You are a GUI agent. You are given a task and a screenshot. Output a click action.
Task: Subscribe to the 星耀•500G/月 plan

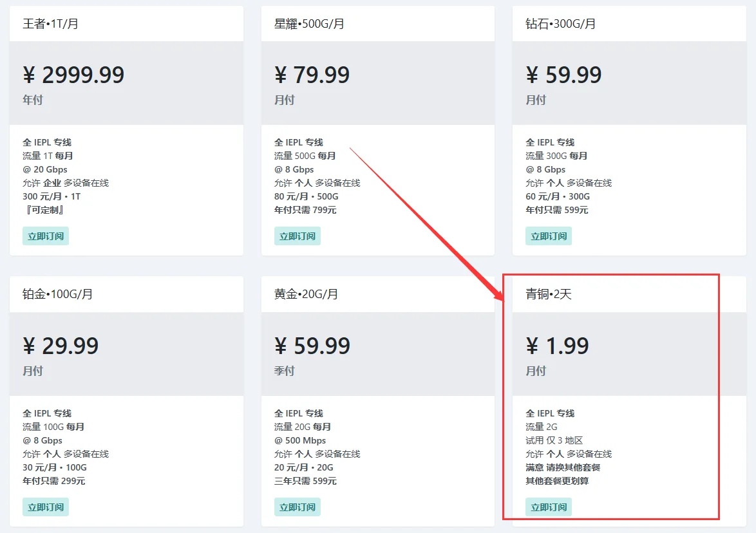coord(297,236)
